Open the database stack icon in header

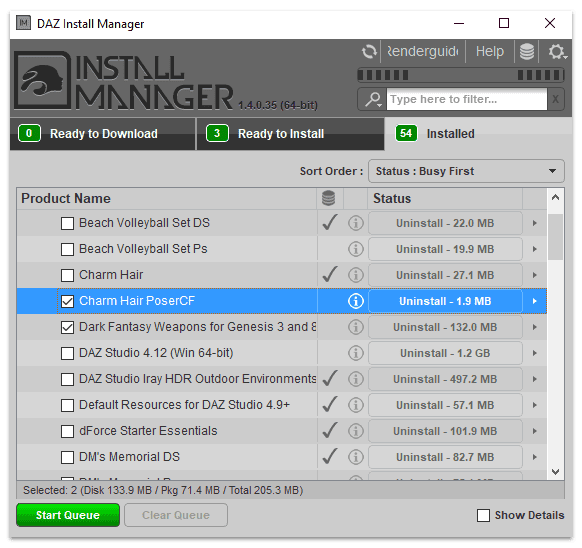click(x=526, y=52)
